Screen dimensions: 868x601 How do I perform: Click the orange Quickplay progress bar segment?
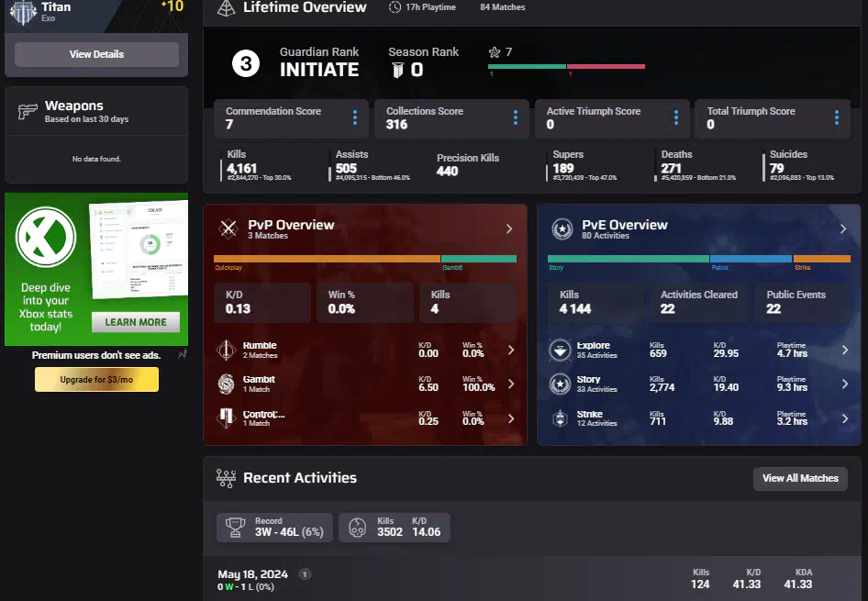[327, 259]
